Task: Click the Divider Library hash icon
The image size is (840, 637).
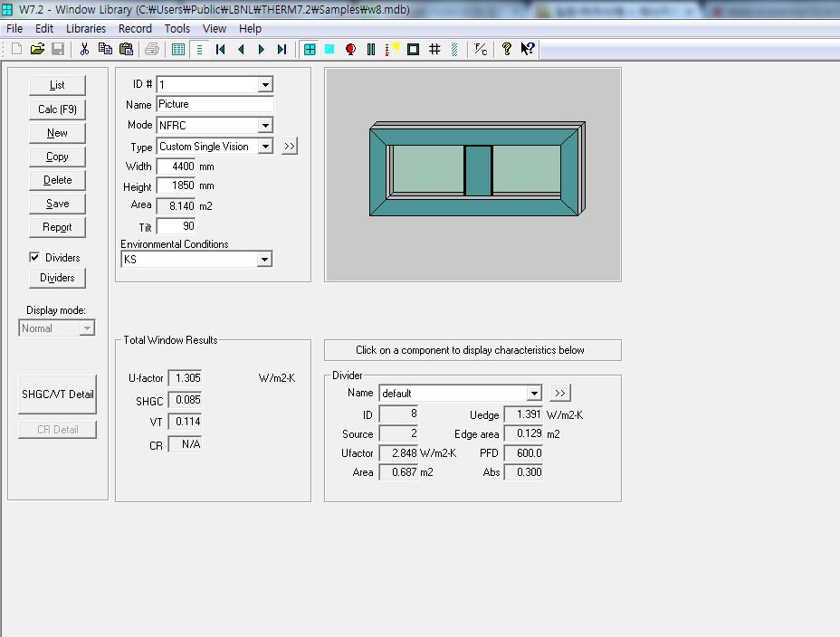Action: point(434,49)
